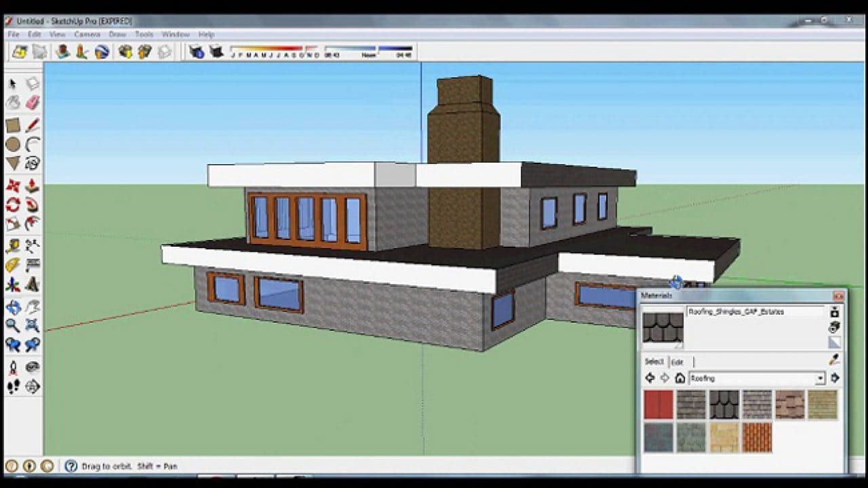Screen dimensions: 868x488
Task: Switch to the Edit tab in Materials
Action: click(x=678, y=363)
